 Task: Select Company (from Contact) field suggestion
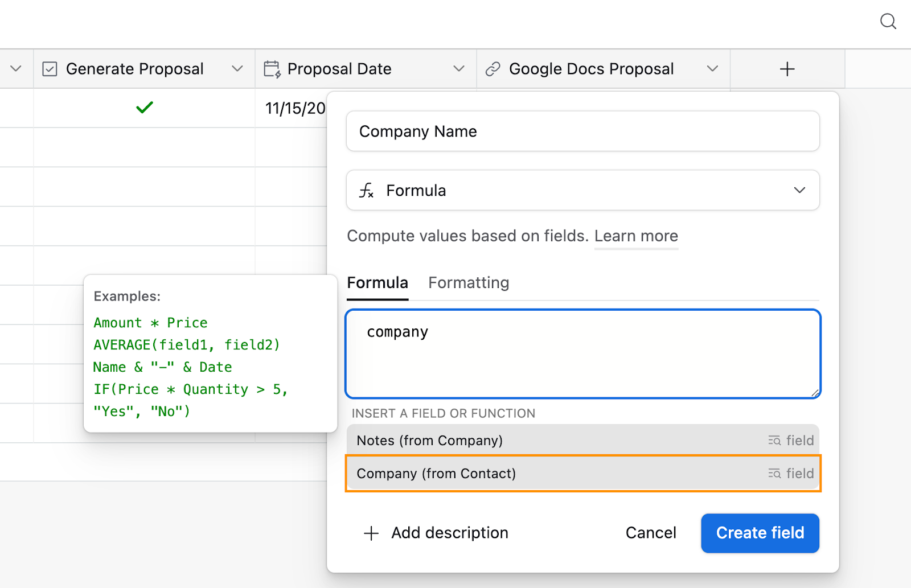pos(583,474)
